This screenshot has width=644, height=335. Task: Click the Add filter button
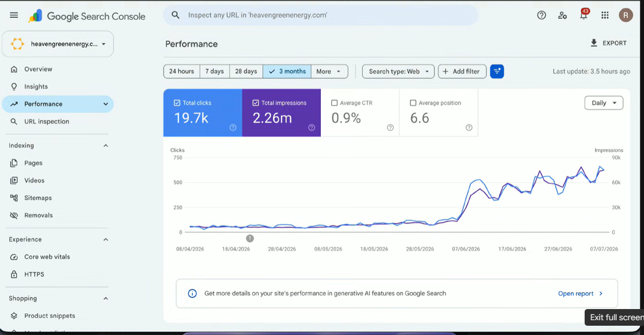point(462,71)
